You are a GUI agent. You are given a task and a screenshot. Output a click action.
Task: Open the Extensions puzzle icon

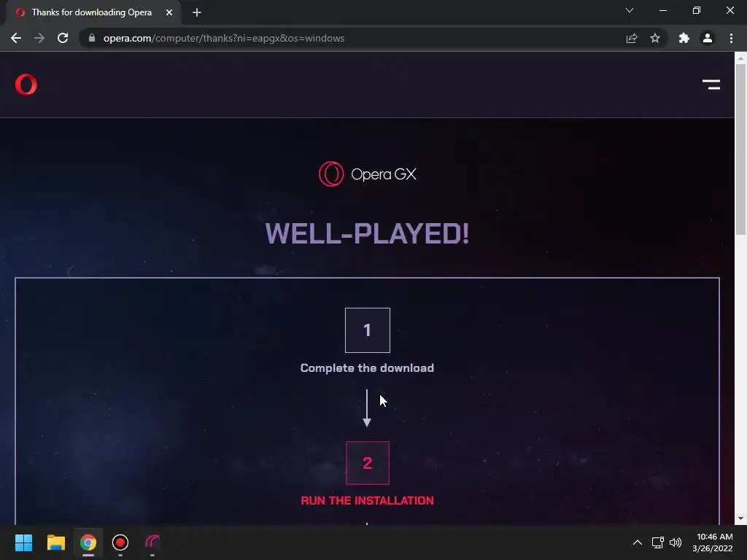pos(684,38)
